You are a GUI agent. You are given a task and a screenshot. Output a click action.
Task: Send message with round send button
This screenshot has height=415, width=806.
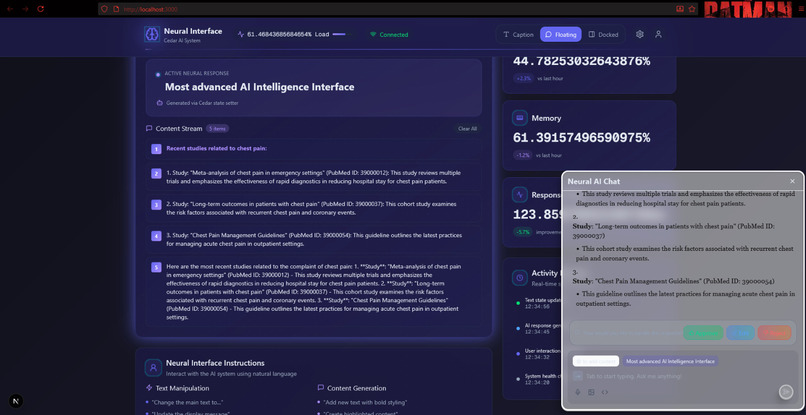pos(785,391)
